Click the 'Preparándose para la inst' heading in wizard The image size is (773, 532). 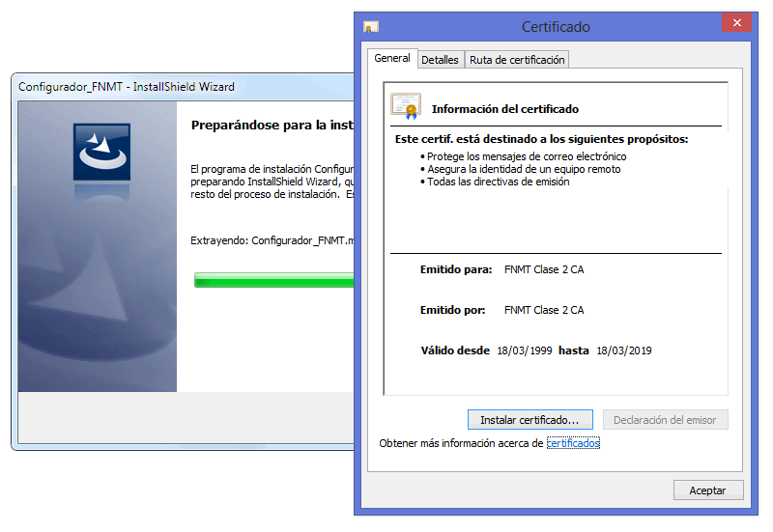(272, 126)
